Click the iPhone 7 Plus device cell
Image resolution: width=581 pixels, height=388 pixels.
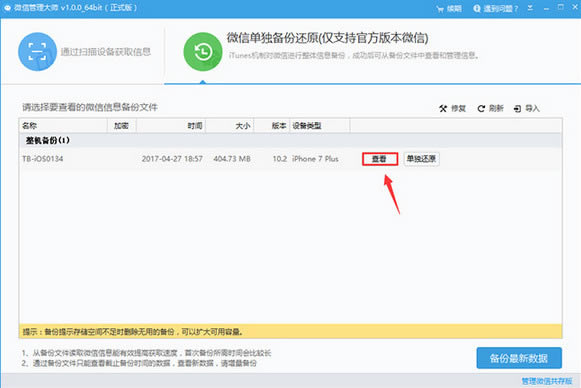click(x=315, y=159)
